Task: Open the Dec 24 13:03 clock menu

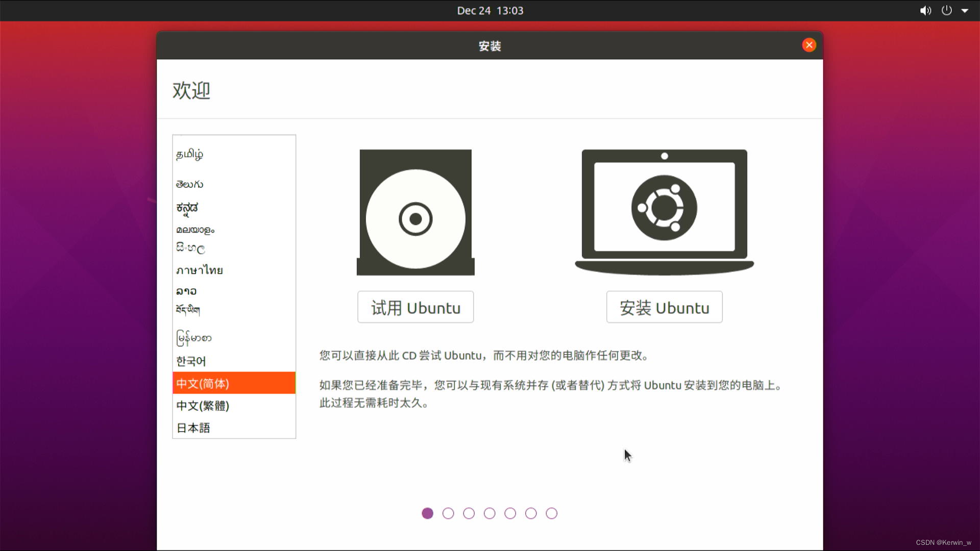Action: [x=490, y=11]
